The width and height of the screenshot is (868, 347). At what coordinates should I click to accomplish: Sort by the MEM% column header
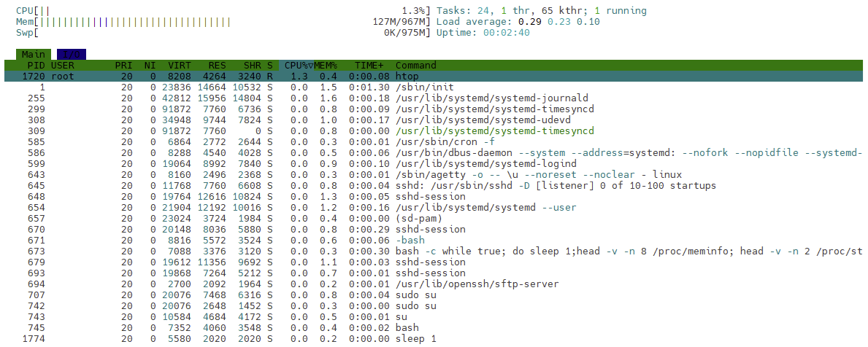click(326, 65)
